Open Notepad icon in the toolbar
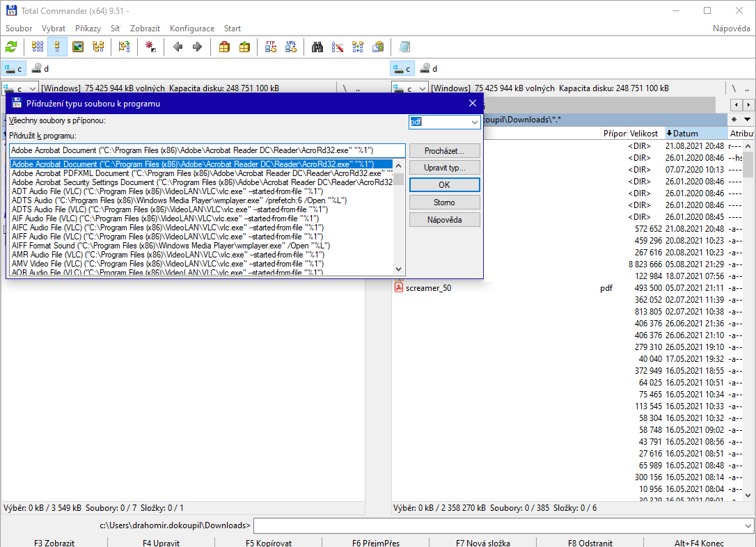756x547 pixels. tap(404, 47)
